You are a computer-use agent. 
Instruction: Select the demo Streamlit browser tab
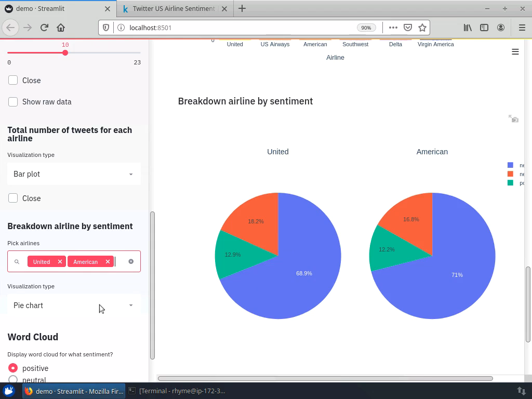pyautogui.click(x=52, y=8)
